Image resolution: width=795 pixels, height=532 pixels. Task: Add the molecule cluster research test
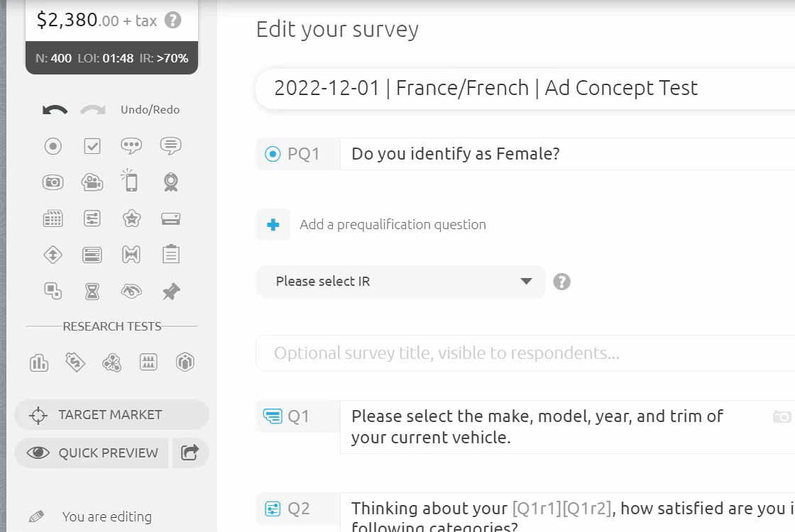point(111,362)
